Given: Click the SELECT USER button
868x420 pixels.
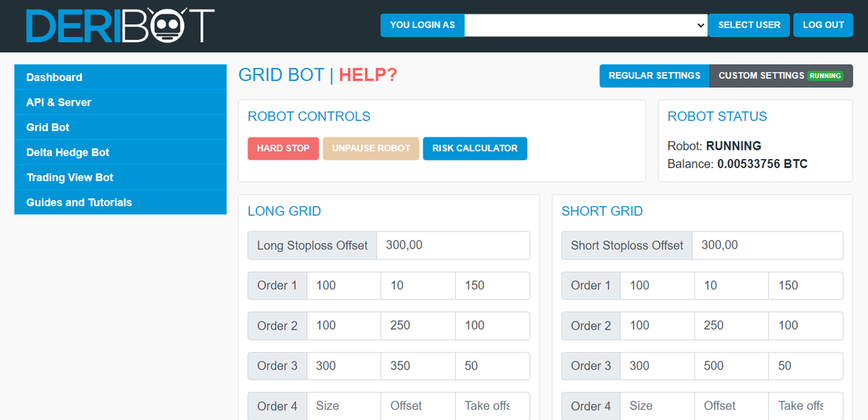Looking at the screenshot, I should [749, 25].
